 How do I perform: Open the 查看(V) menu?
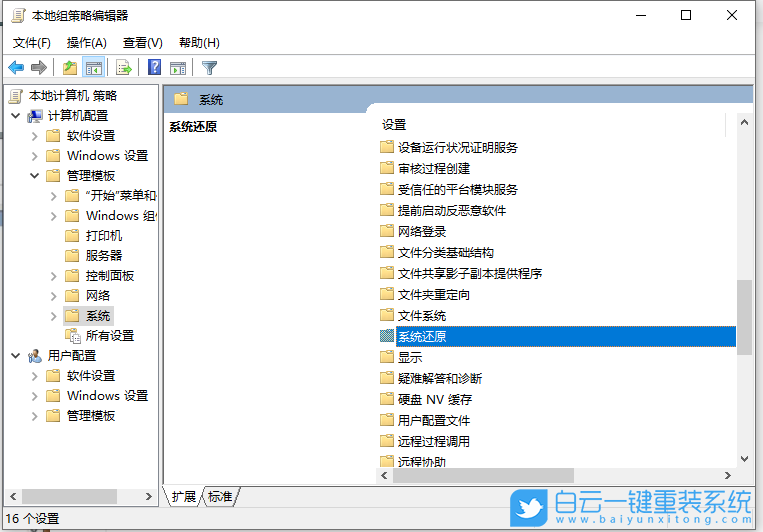143,43
